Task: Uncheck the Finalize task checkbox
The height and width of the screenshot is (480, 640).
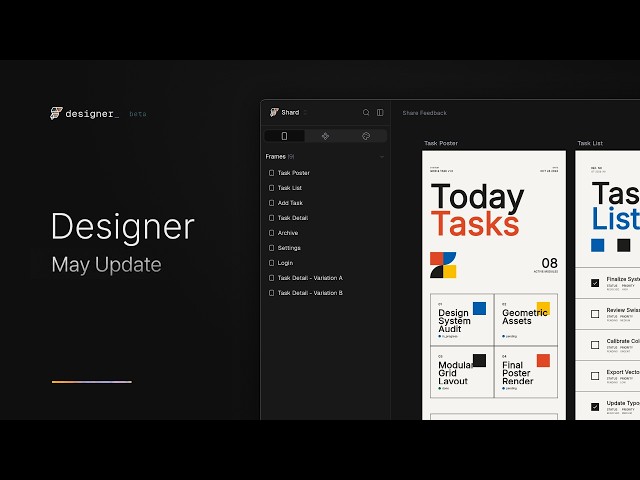Action: coord(595,283)
